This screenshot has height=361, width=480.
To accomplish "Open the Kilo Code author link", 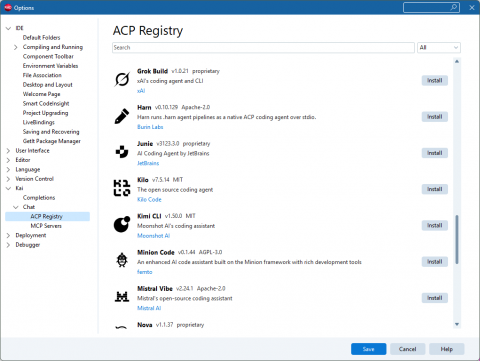I will point(149,199).
